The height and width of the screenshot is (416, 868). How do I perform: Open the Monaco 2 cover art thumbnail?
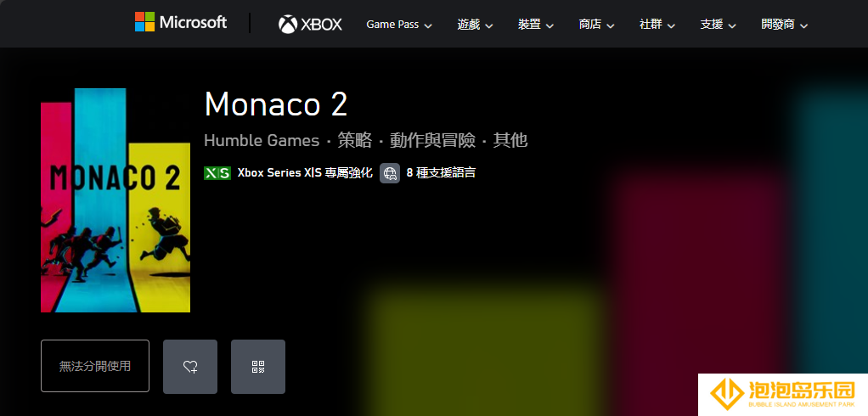(116, 200)
